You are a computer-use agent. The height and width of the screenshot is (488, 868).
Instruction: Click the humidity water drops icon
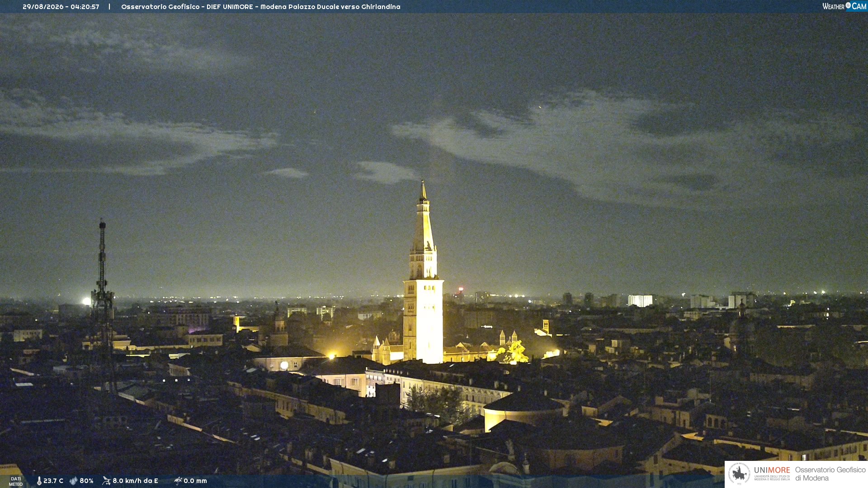coord(74,481)
